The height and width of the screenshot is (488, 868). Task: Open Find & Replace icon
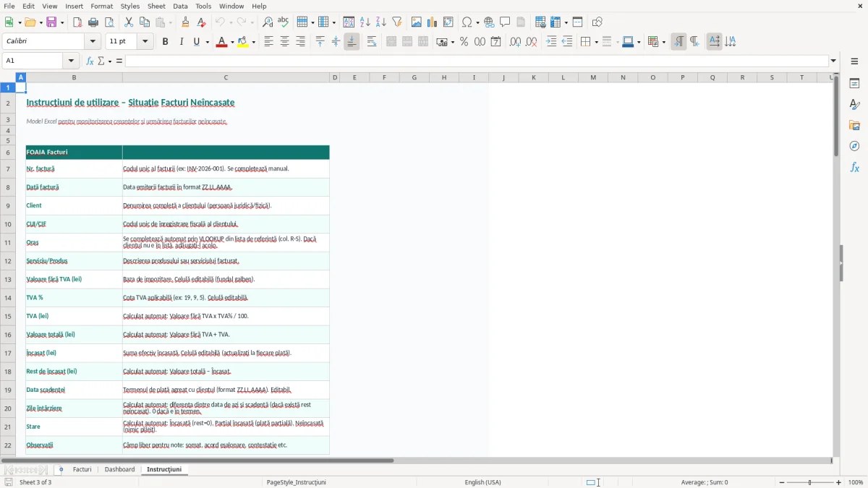[268, 22]
